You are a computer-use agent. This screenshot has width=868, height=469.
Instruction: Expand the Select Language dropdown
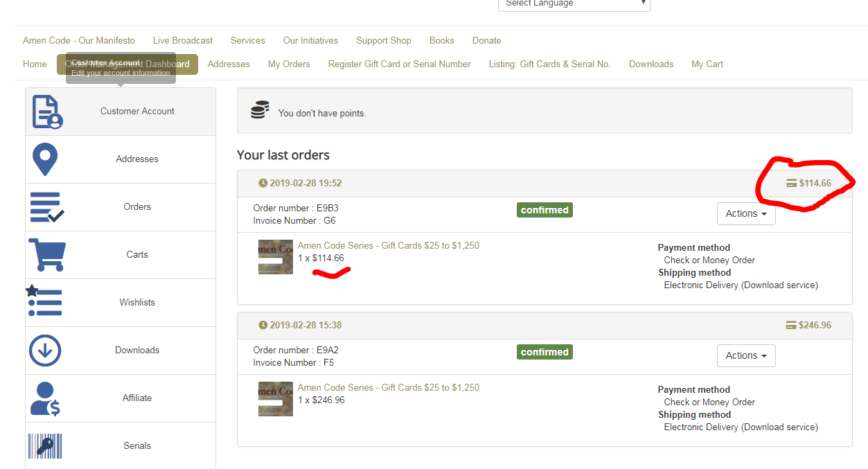(574, 4)
